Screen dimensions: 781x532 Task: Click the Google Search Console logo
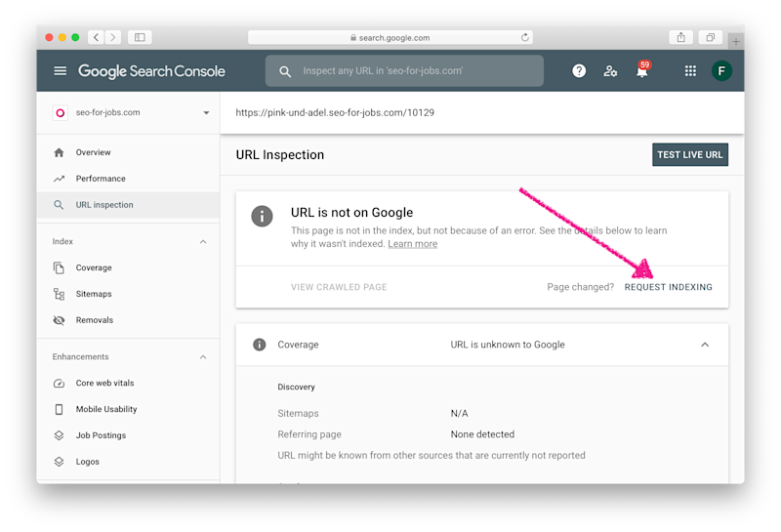(151, 71)
